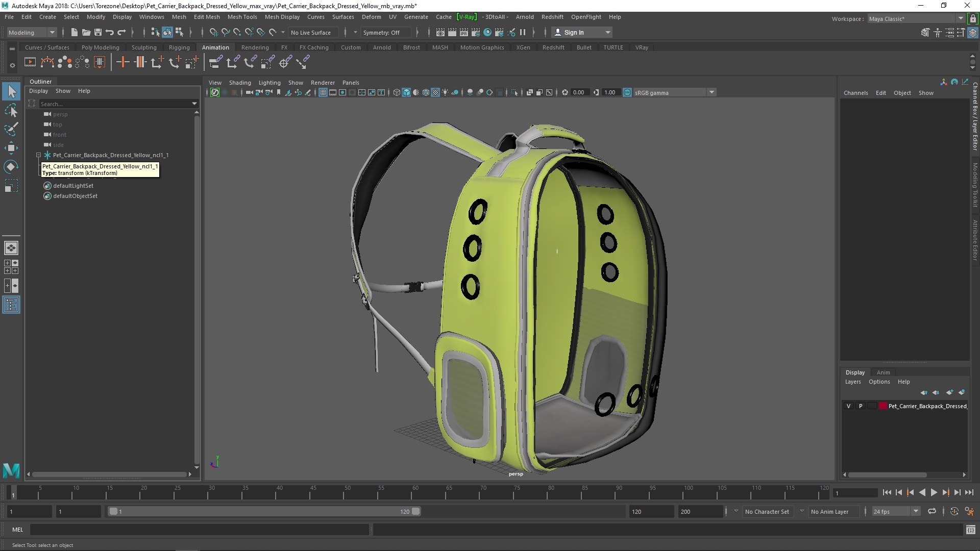Open the Mesh Tools menu
The height and width of the screenshot is (551, 980).
click(x=242, y=17)
